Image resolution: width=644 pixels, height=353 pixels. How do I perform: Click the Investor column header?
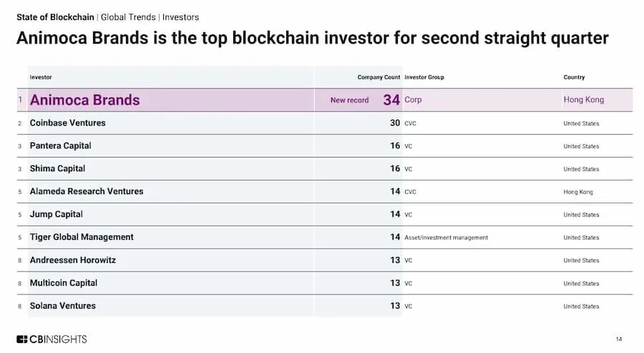[41, 77]
